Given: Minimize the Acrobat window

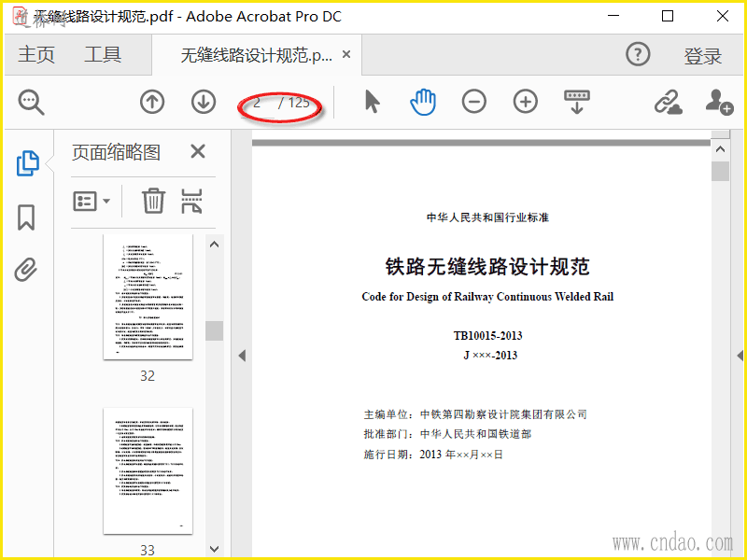Looking at the screenshot, I should click(613, 16).
